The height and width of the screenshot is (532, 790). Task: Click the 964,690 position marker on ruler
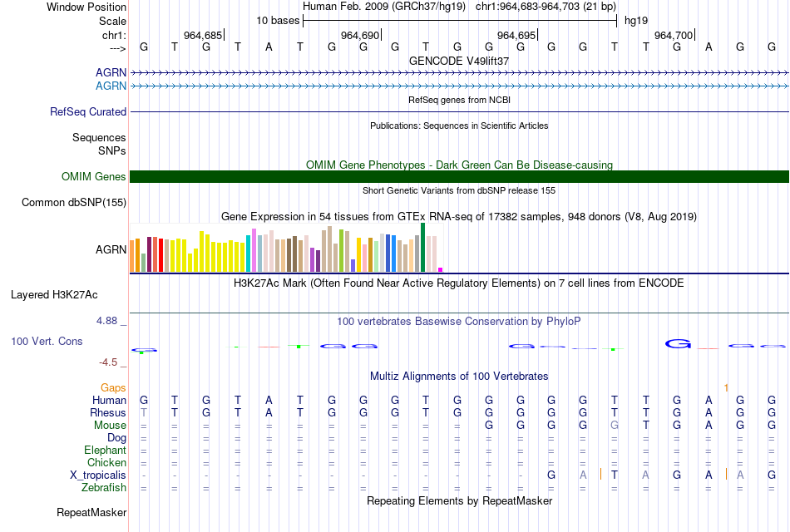point(361,35)
